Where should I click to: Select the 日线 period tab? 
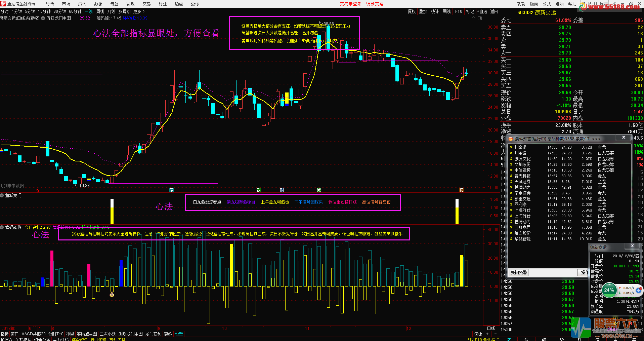click(x=89, y=11)
